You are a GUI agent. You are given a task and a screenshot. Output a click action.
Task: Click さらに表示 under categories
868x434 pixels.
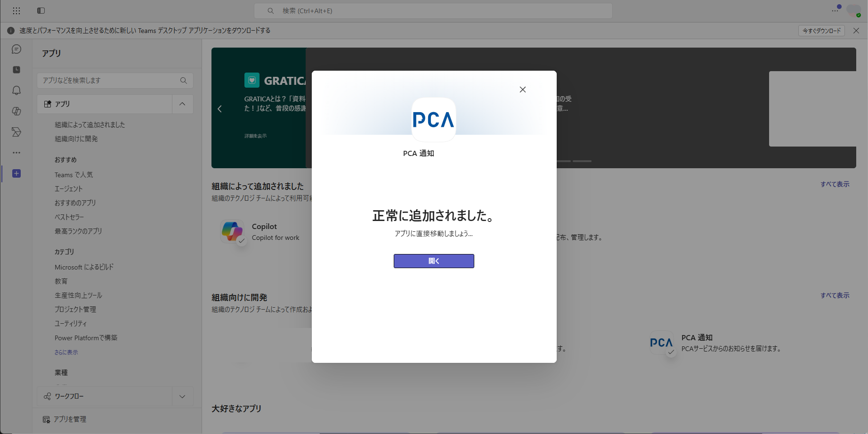pyautogui.click(x=66, y=352)
